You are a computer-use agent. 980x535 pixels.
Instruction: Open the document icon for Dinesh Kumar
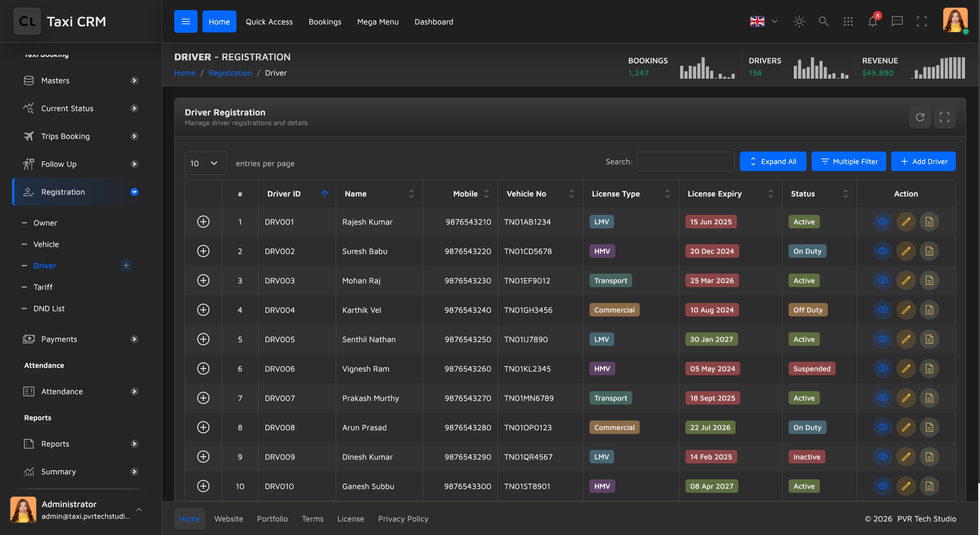[929, 457]
